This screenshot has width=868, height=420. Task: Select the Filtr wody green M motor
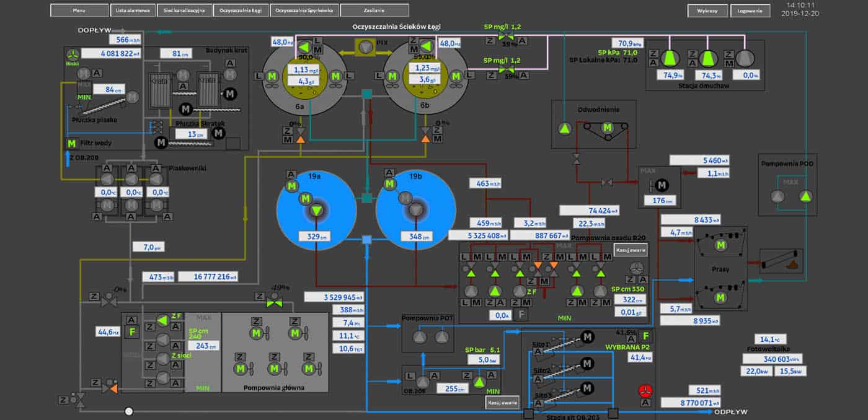71,144
